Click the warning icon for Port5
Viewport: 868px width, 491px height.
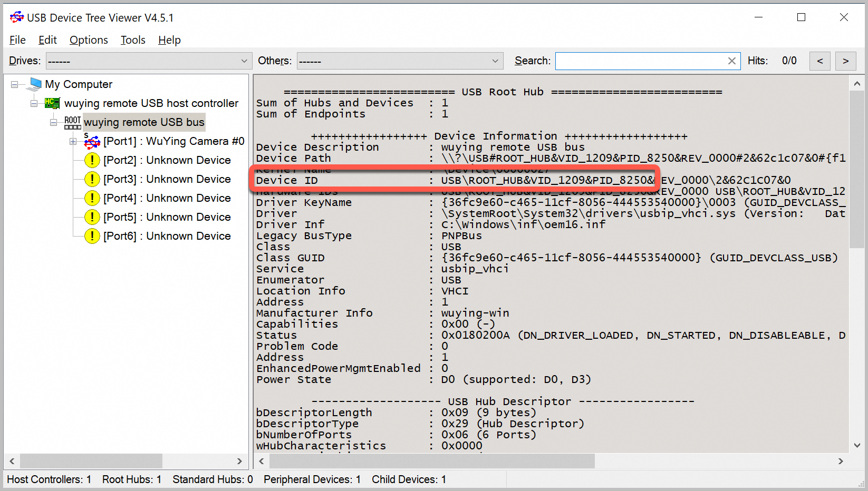[92, 217]
